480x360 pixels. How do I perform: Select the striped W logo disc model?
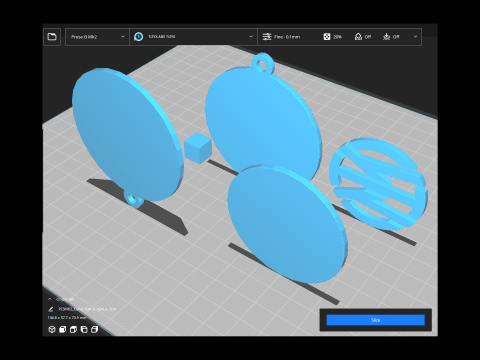[x=378, y=184]
